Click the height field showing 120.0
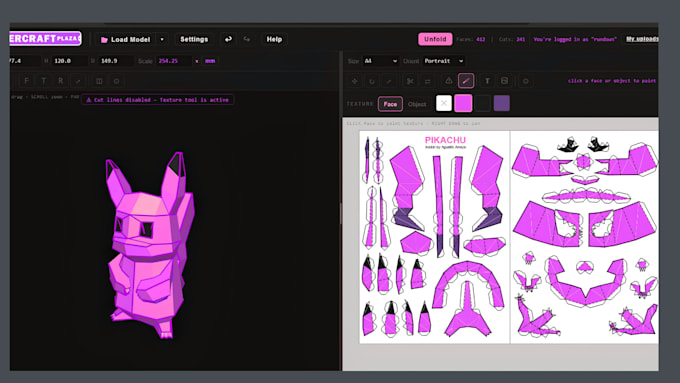Viewport: 680px width, 383px height. (x=69, y=61)
